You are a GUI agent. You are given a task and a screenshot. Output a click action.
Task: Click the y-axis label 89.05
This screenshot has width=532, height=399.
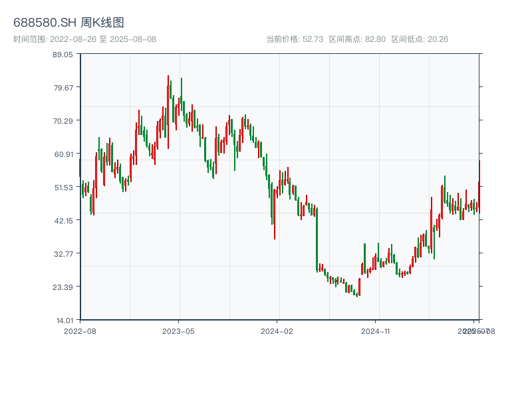click(x=63, y=55)
